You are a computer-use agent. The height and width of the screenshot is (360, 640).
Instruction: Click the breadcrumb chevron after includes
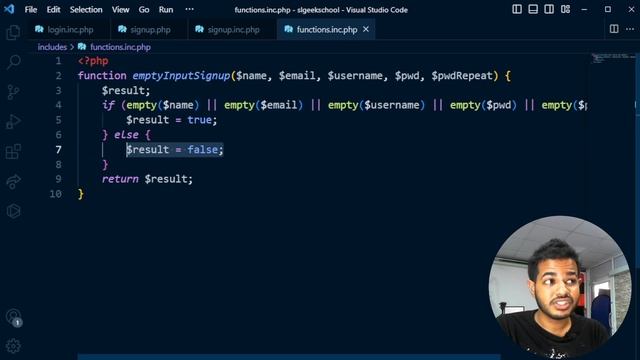[x=72, y=47]
